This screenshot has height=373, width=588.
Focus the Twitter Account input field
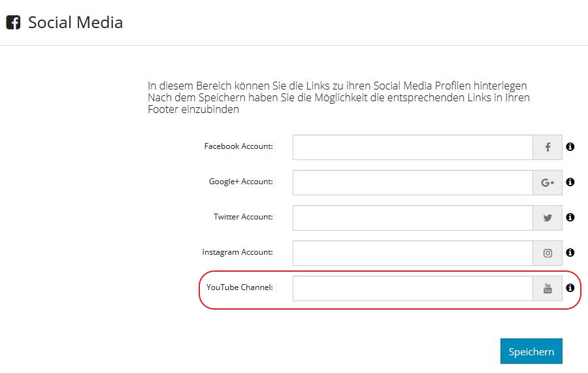pyautogui.click(x=412, y=218)
